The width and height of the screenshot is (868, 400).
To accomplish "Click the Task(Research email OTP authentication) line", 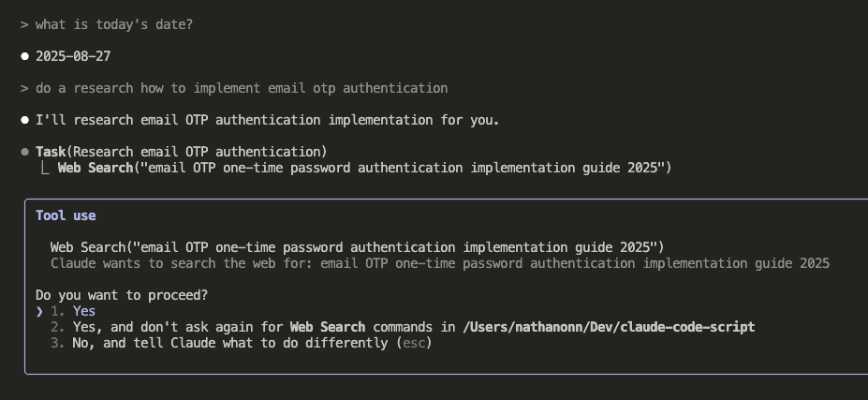I will click(182, 152).
